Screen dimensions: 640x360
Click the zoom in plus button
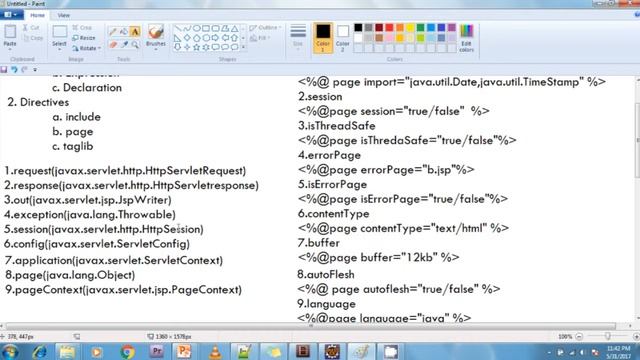pyautogui.click(x=636, y=336)
